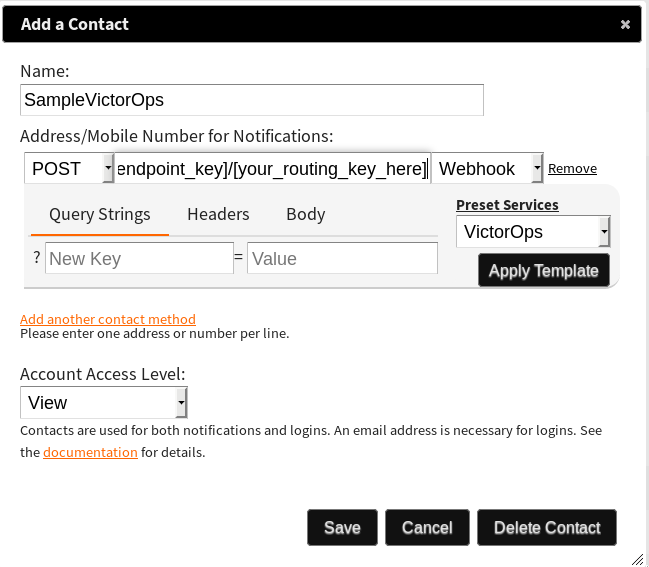Click Add another contact method link
649x567 pixels.
click(x=108, y=319)
